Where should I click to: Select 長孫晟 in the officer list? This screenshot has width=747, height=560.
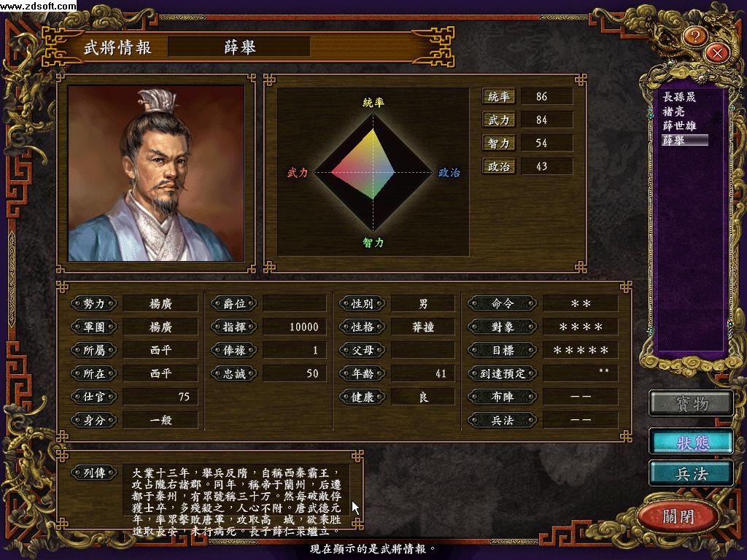(x=679, y=97)
